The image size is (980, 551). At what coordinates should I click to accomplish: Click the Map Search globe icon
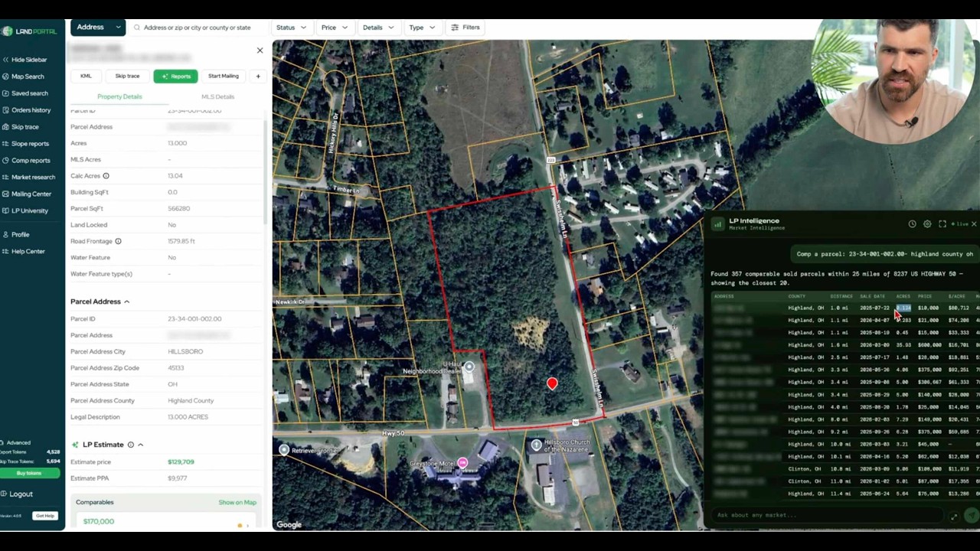click(x=5, y=77)
